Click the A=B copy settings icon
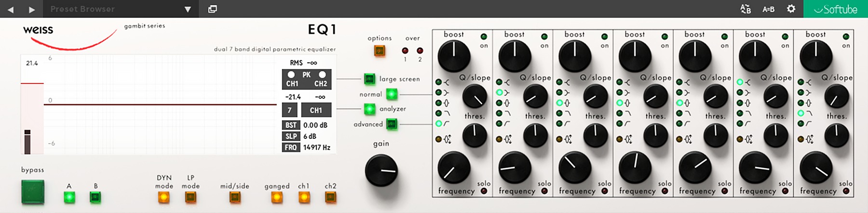 [x=768, y=9]
